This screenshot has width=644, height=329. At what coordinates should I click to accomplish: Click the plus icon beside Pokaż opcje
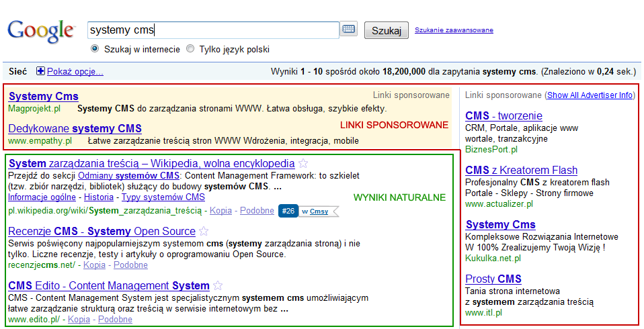click(40, 71)
